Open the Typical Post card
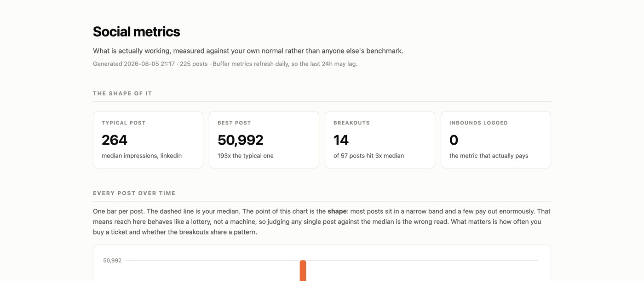The height and width of the screenshot is (281, 644). click(x=148, y=140)
